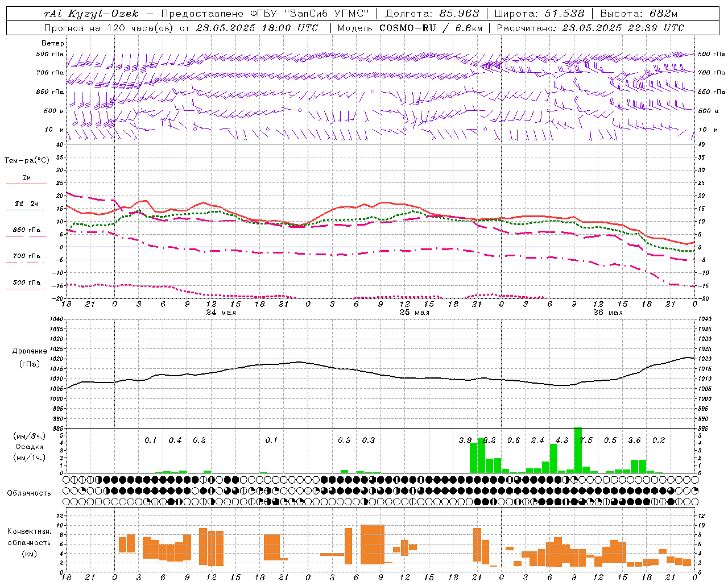Click the latitude value Широта: 51.538
728x582 pixels.
click(x=539, y=14)
